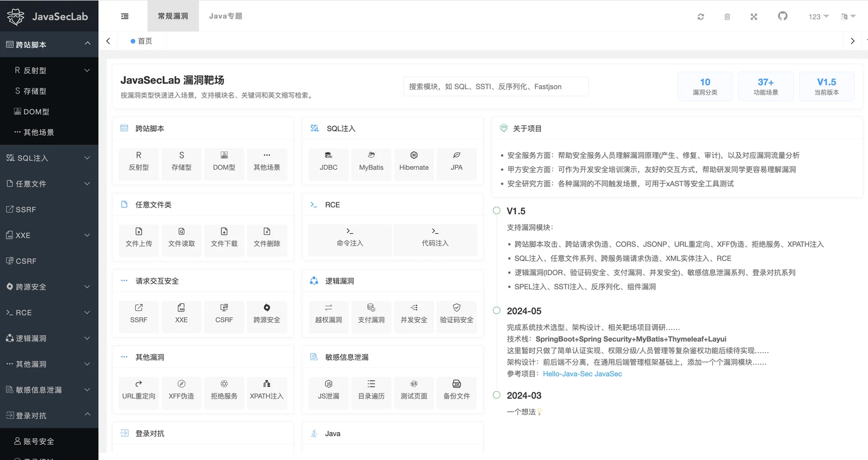This screenshot has height=460, width=868.
Task: Open the JS泄漏 card
Action: 329,392
